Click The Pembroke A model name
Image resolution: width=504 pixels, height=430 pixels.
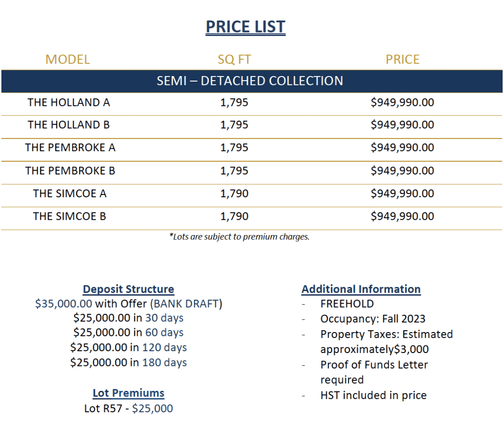[x=70, y=147]
